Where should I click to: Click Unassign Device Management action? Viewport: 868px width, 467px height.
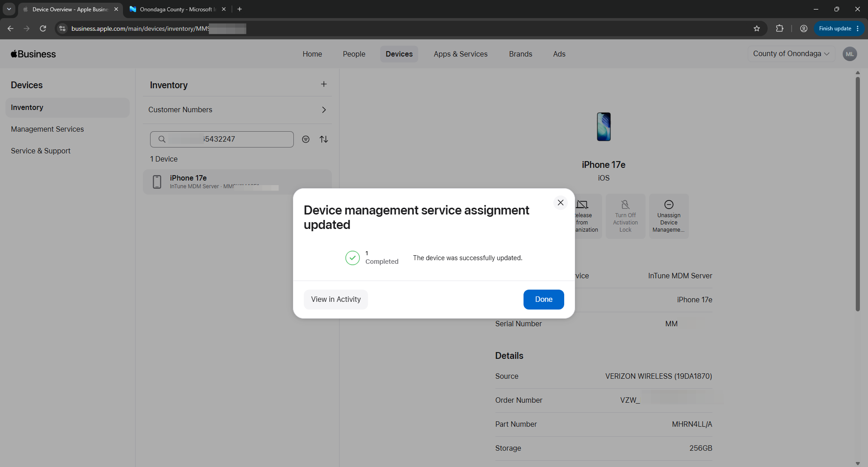point(669,216)
